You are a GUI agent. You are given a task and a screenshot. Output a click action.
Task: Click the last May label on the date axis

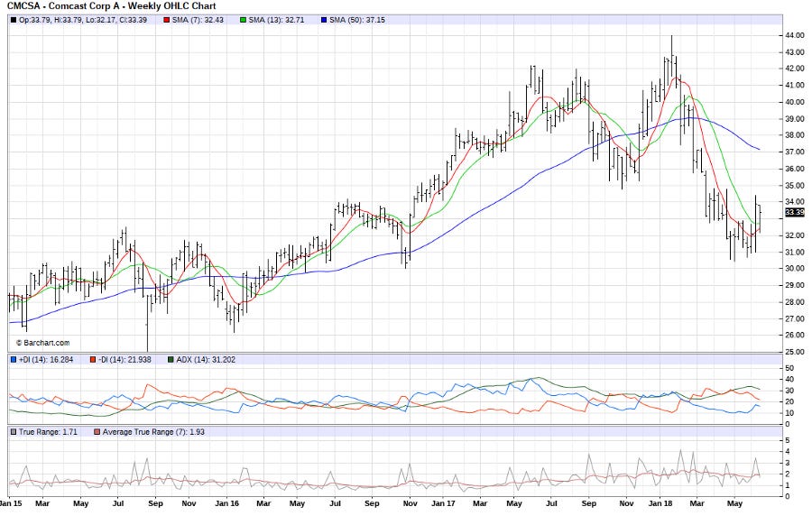tap(734, 503)
